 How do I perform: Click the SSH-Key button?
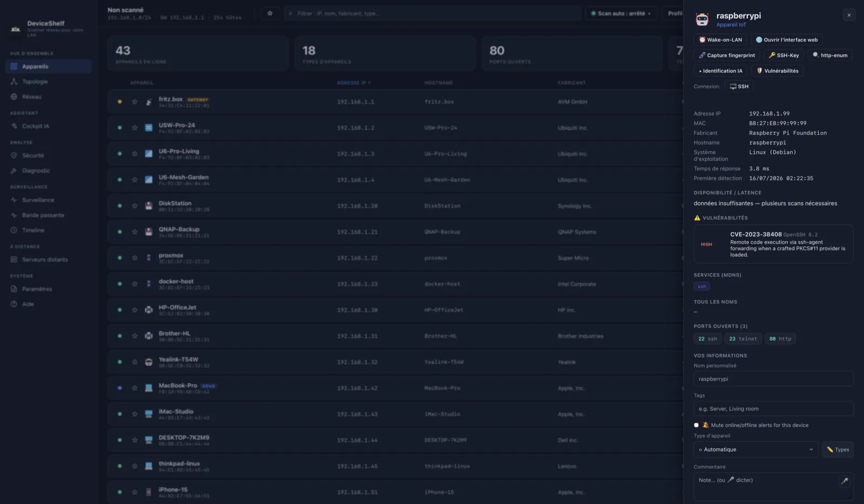(x=784, y=55)
